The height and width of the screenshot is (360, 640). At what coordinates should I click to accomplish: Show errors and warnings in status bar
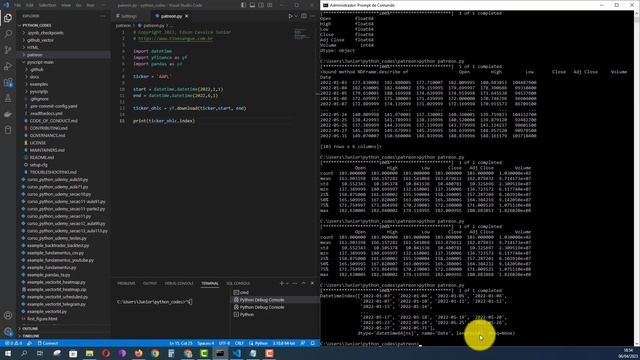coord(13,343)
